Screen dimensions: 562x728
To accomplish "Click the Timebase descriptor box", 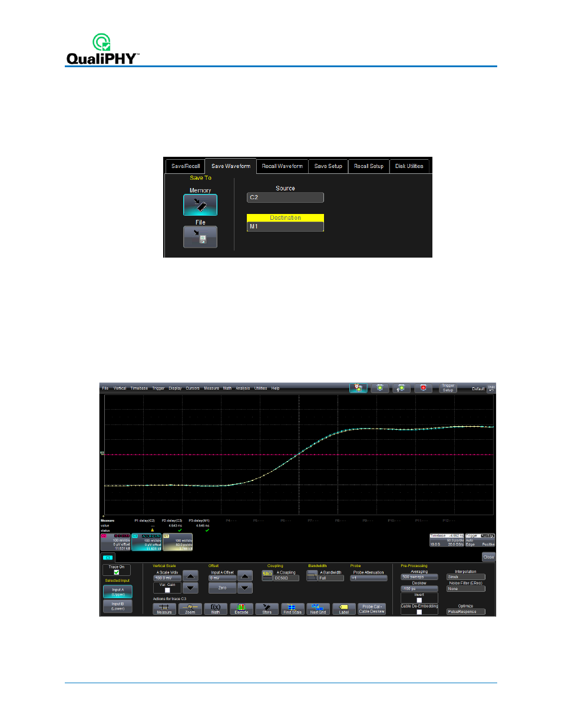I will 447,541.
